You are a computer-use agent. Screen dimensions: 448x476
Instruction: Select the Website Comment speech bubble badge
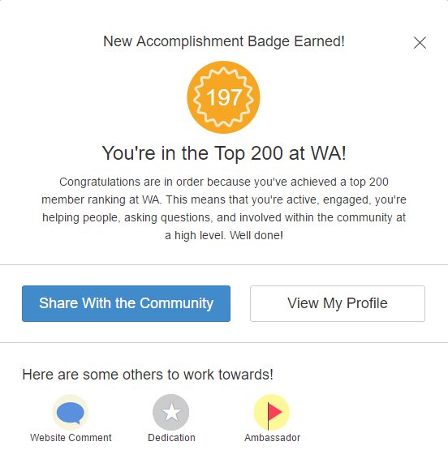point(71,412)
